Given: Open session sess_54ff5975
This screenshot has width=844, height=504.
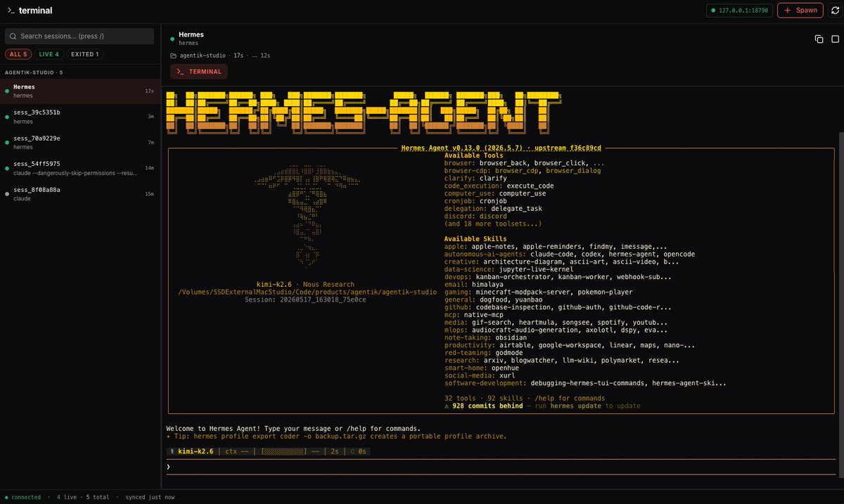Looking at the screenshot, I should click(x=80, y=169).
